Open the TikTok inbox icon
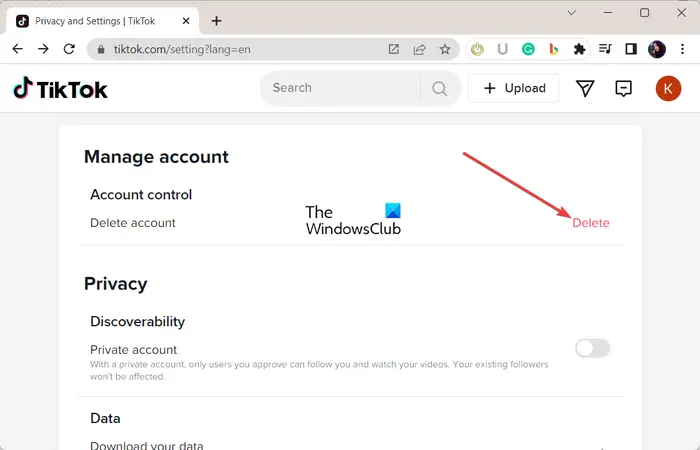Screen dimensions: 700x450 tap(623, 88)
